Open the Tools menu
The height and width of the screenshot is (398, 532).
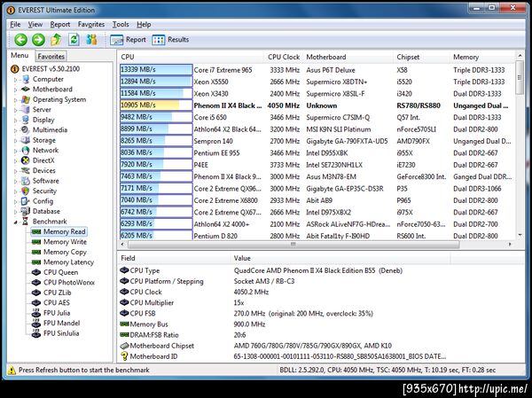click(x=121, y=25)
